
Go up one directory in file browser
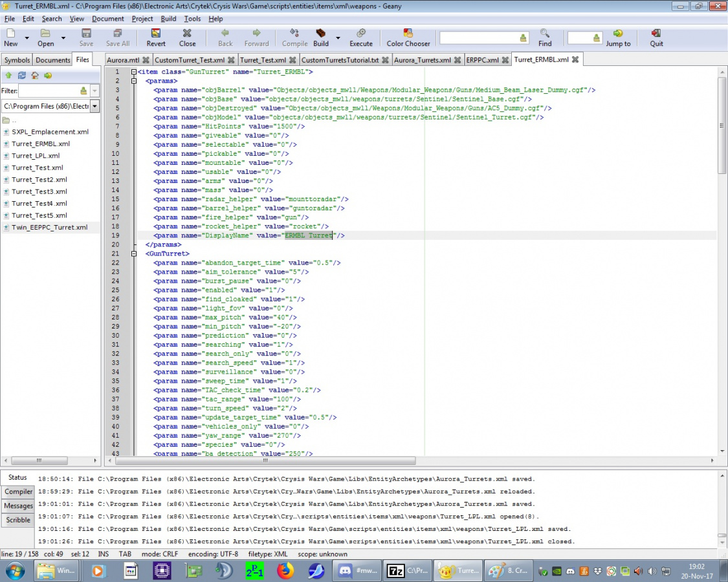8,75
